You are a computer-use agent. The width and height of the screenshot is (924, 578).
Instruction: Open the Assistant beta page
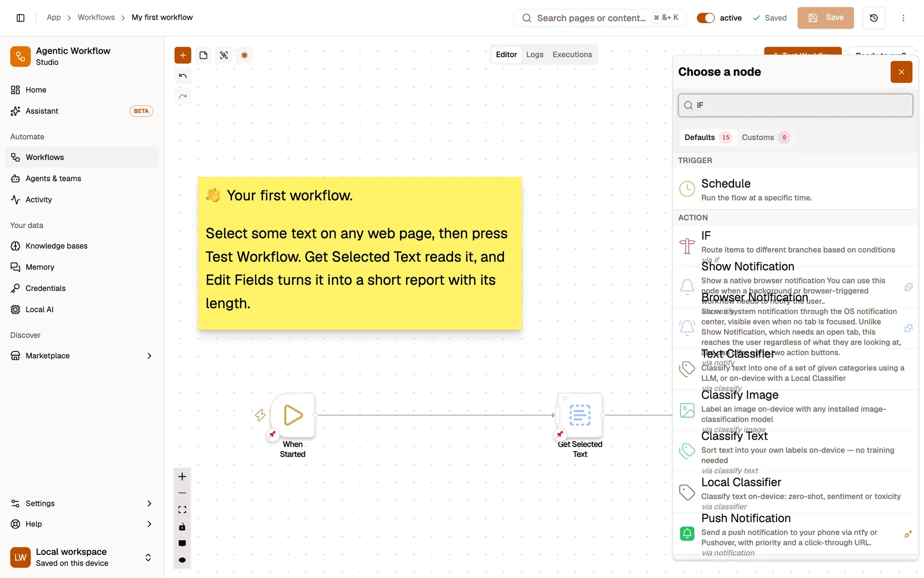coord(82,111)
